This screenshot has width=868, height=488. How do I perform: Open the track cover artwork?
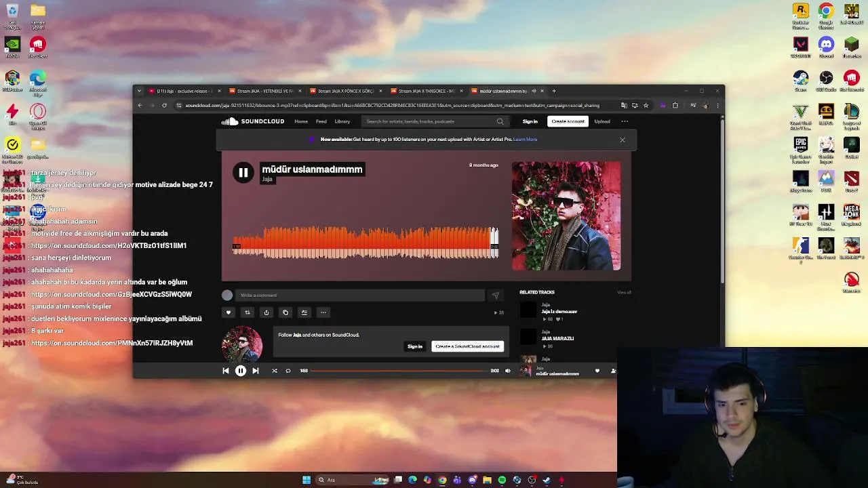(566, 216)
